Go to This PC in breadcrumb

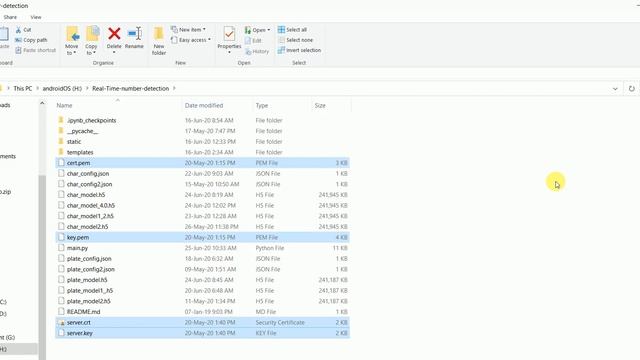coord(22,88)
